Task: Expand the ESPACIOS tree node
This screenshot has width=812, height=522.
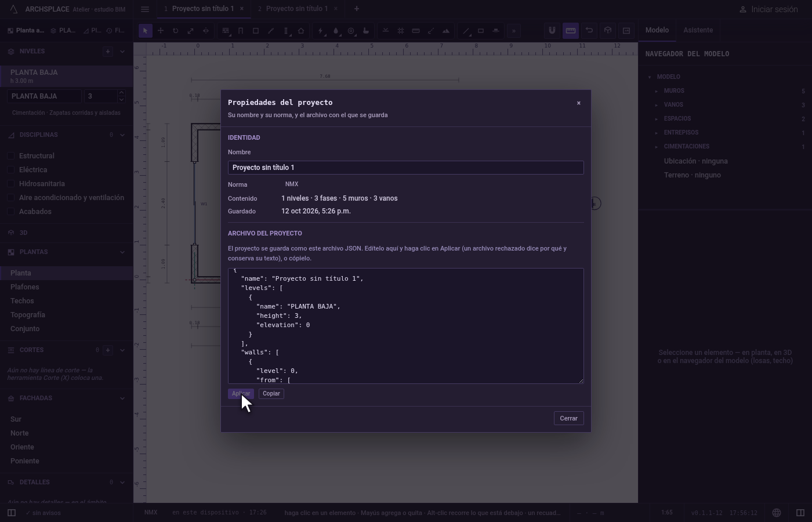Action: (657, 119)
